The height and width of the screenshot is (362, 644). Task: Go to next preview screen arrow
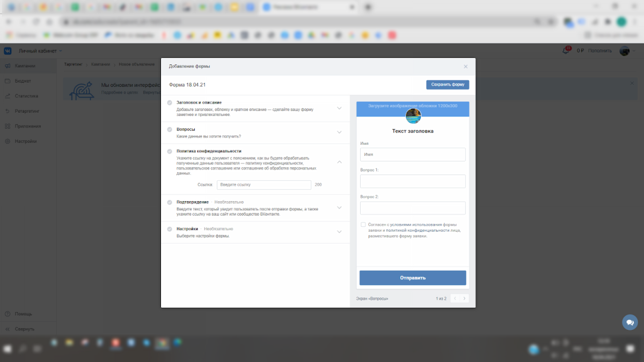click(464, 298)
